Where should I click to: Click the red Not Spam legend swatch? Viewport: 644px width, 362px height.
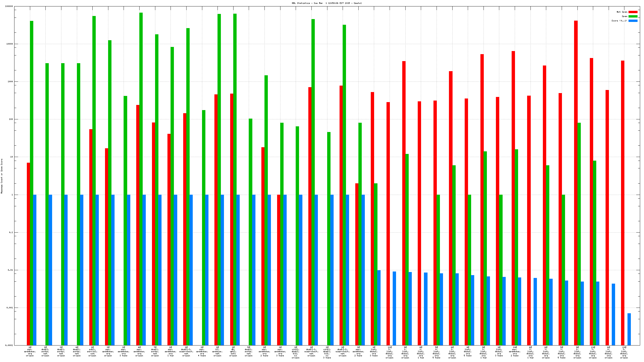coord(633,12)
